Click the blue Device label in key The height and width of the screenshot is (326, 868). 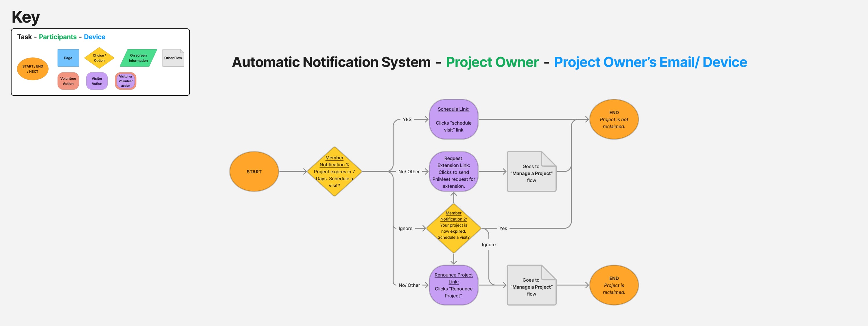click(x=94, y=37)
